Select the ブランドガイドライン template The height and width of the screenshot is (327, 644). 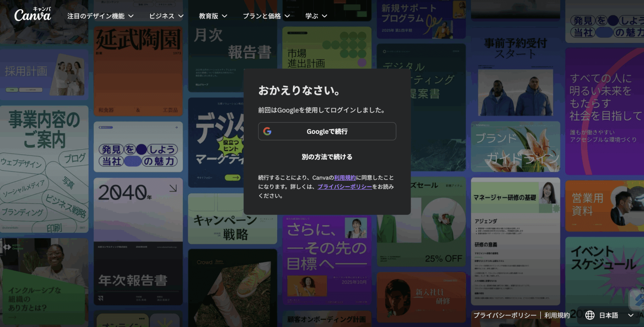(515, 147)
